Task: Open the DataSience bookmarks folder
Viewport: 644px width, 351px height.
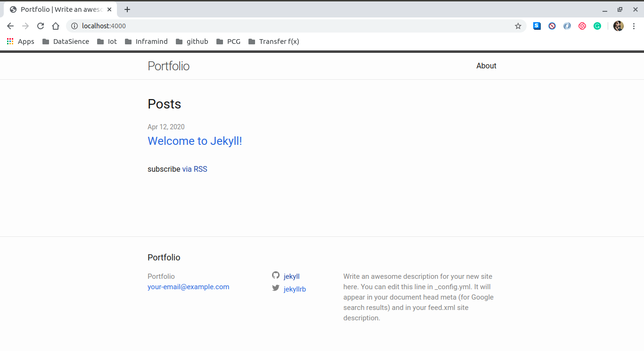Action: 66,42
